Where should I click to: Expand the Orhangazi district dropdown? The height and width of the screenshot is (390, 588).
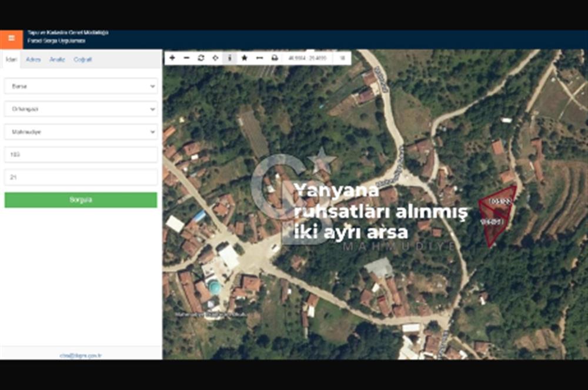click(81, 109)
